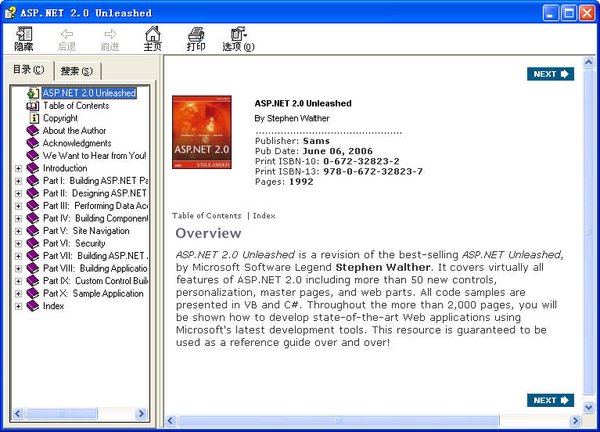Expand Part I: Building ASP.NET node

tap(18, 181)
